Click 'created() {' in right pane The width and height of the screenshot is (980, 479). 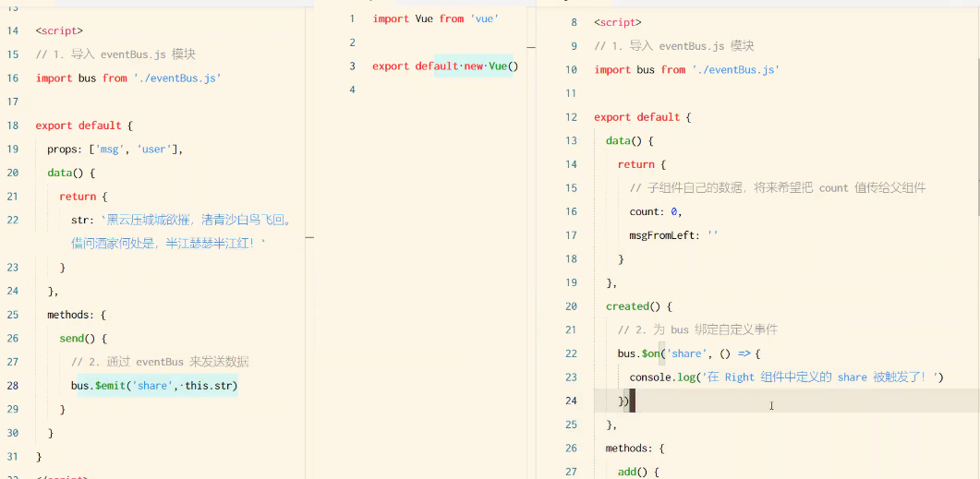coord(639,306)
